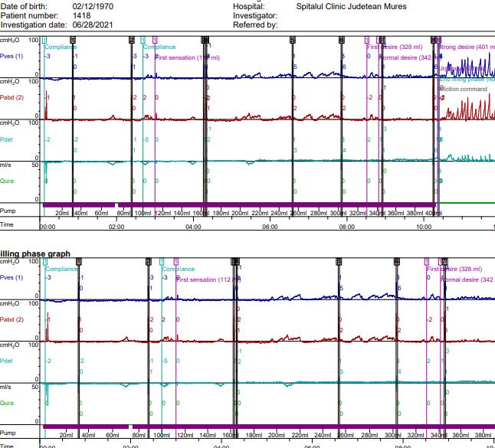495x448 pixels.
Task: Click magenta flag above filling-graph First desire
Action: (x=427, y=261)
